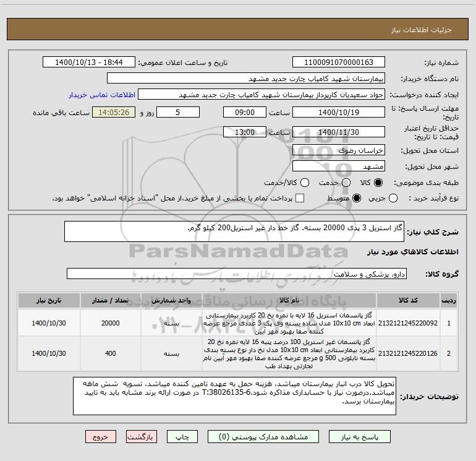Click the buyer notes text area

tap(234, 396)
